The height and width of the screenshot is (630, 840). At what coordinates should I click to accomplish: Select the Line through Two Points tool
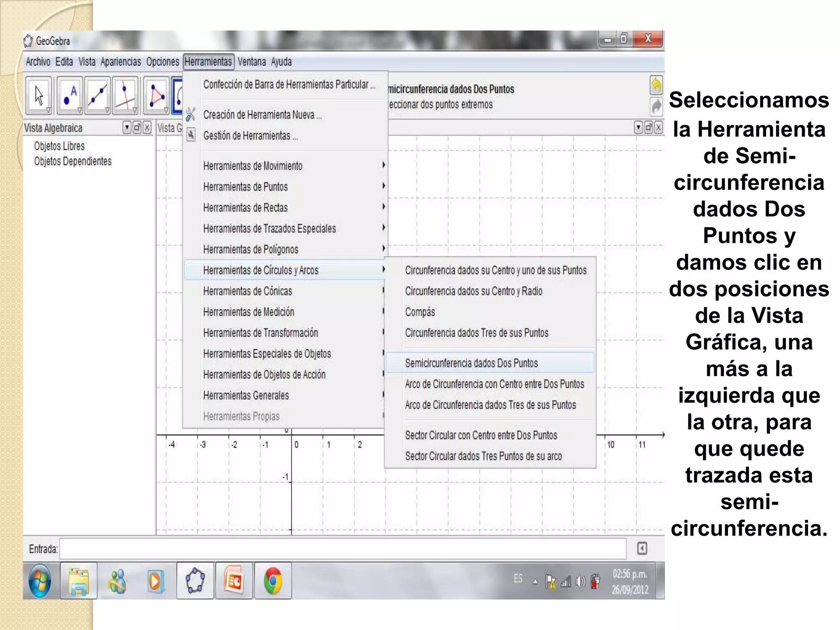pos(97,95)
